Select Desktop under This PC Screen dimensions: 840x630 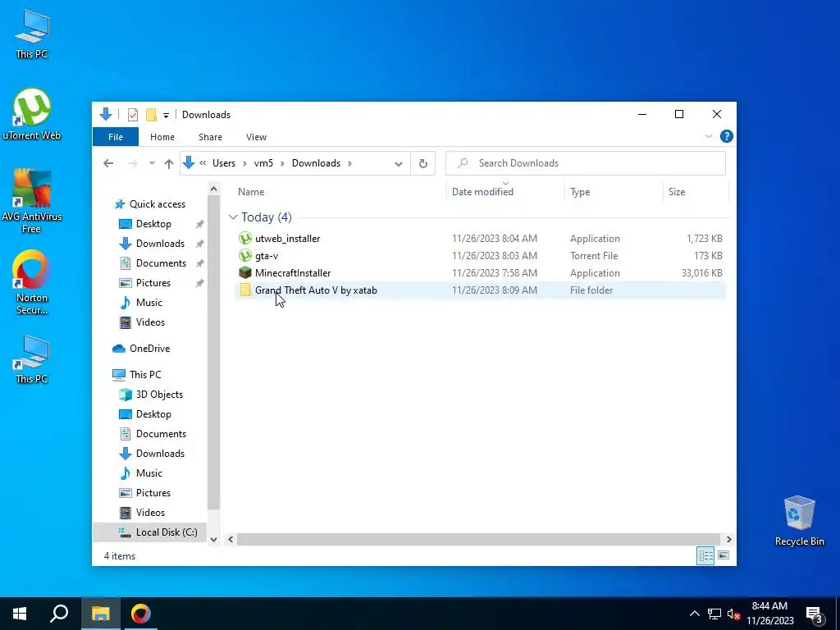pyautogui.click(x=153, y=414)
